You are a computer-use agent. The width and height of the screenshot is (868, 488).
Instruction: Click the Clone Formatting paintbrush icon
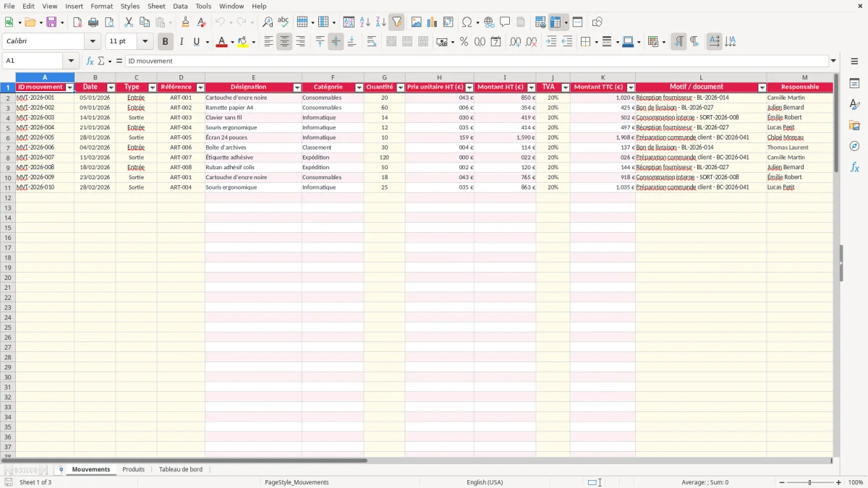tap(185, 22)
